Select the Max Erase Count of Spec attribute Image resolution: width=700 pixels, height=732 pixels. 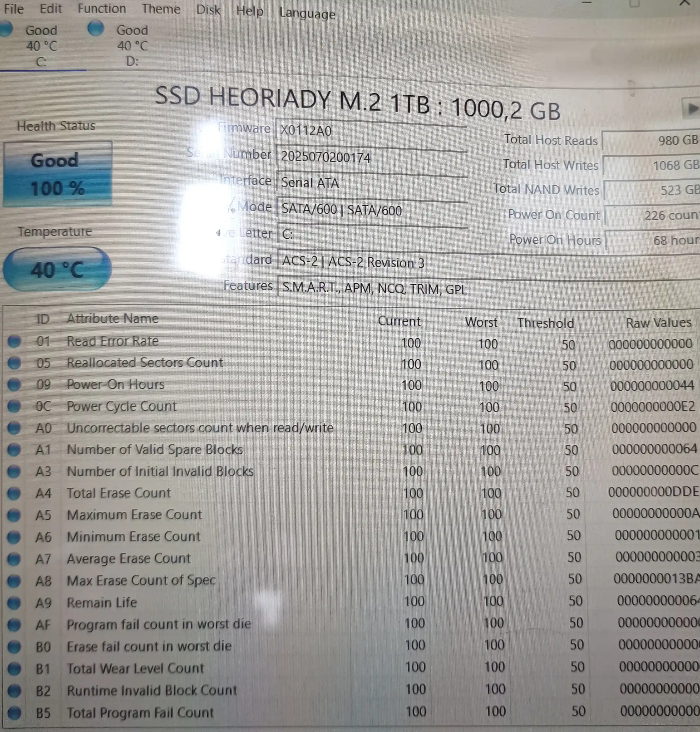(141, 581)
